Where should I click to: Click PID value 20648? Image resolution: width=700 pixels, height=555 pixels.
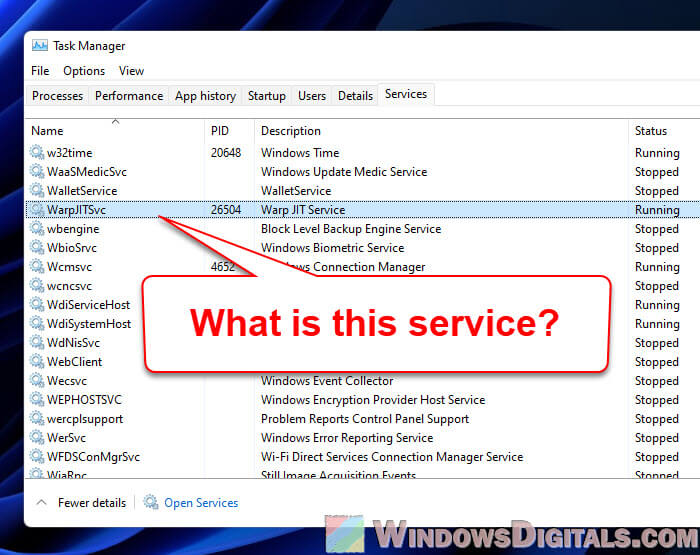click(x=226, y=153)
